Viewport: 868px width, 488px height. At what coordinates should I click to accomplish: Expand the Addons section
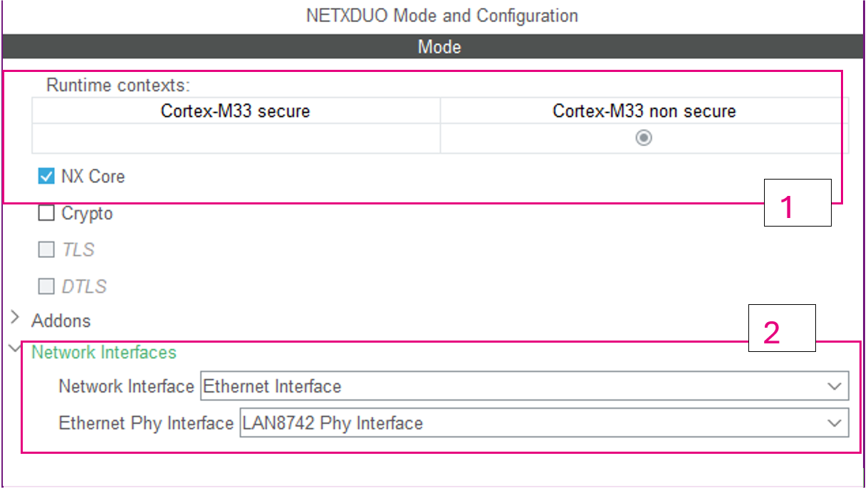(x=15, y=320)
